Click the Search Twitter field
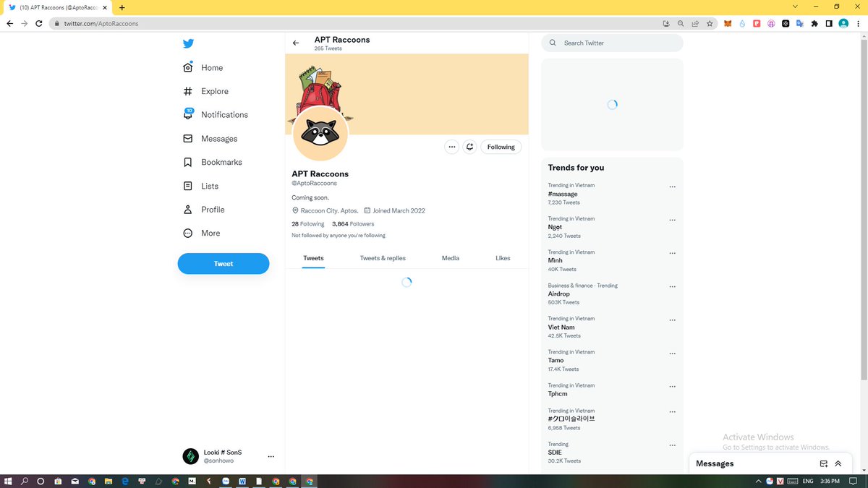Viewport: 868px width, 488px height. point(612,43)
